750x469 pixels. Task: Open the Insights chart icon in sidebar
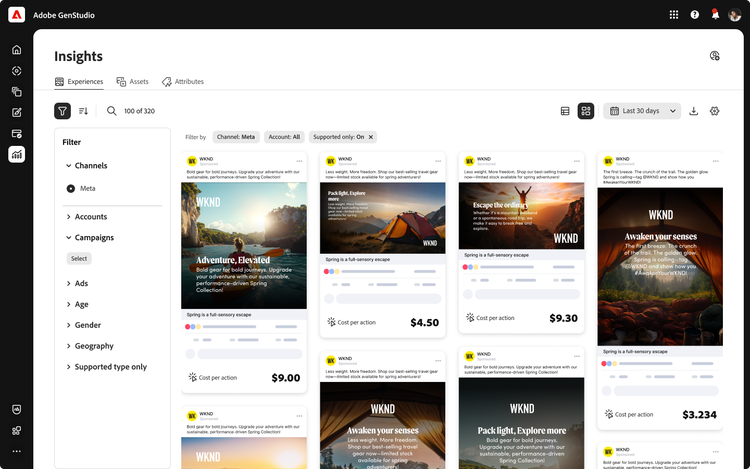(x=16, y=154)
